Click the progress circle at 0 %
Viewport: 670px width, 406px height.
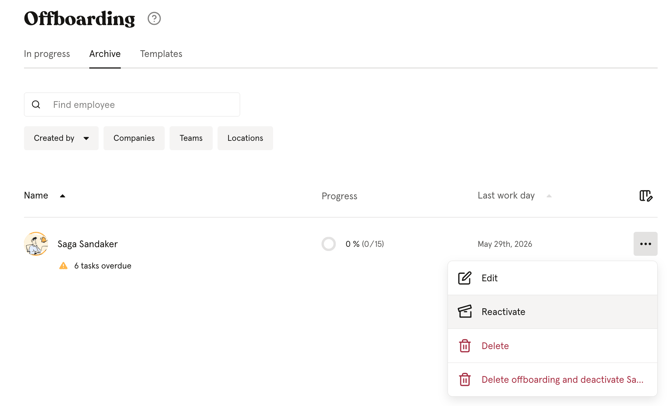point(329,244)
